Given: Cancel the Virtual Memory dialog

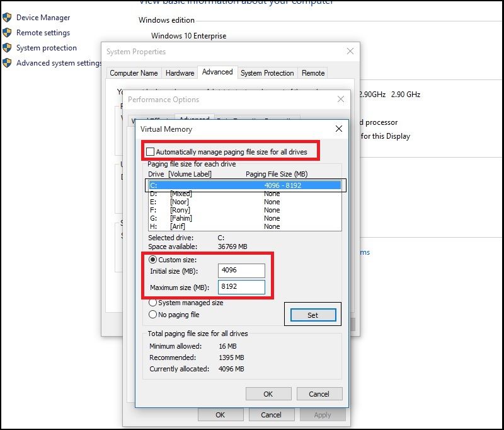Looking at the screenshot, I should [319, 394].
